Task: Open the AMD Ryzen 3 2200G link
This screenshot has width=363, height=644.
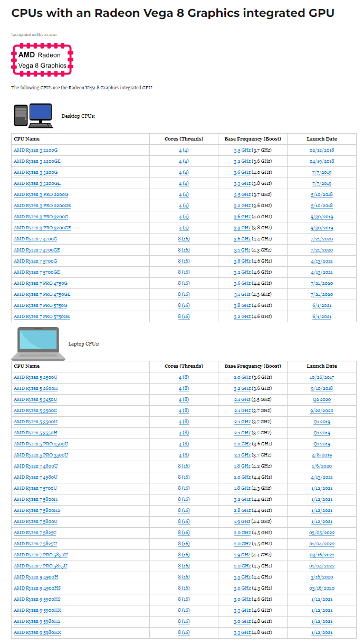Action: click(x=35, y=151)
